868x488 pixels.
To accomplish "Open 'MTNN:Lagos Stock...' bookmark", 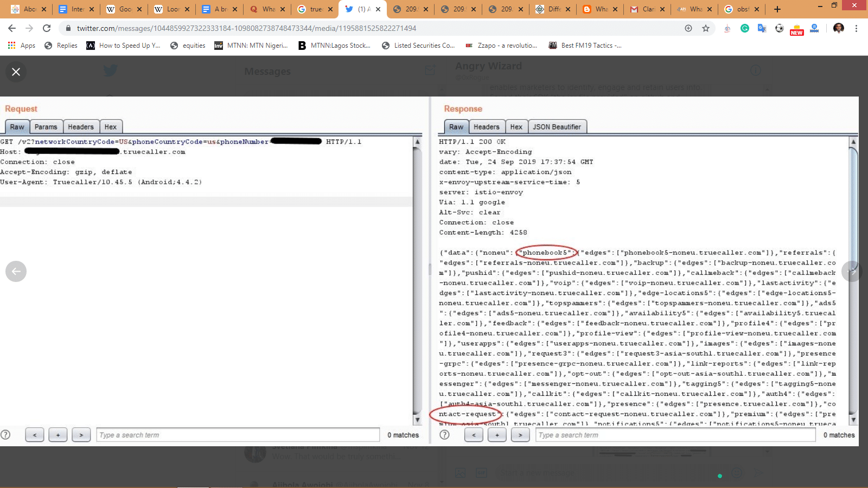I will pyautogui.click(x=334, y=46).
